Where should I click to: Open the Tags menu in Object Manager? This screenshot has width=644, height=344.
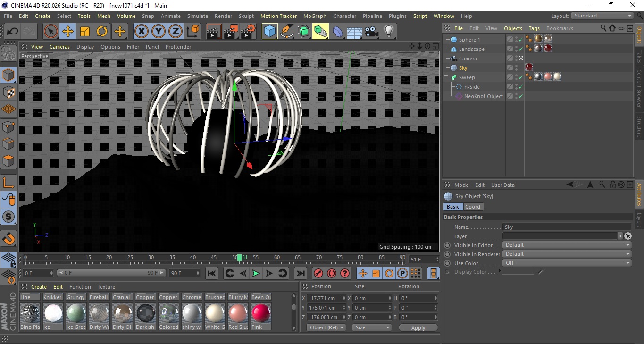(534, 28)
